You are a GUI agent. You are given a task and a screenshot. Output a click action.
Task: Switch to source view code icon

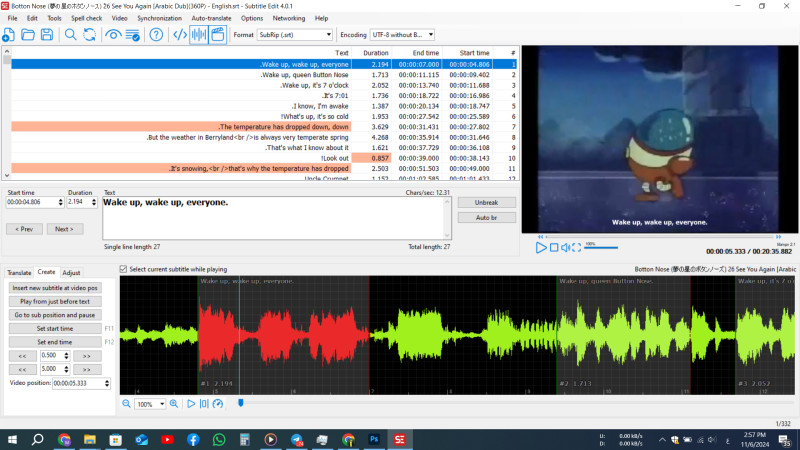[x=180, y=35]
